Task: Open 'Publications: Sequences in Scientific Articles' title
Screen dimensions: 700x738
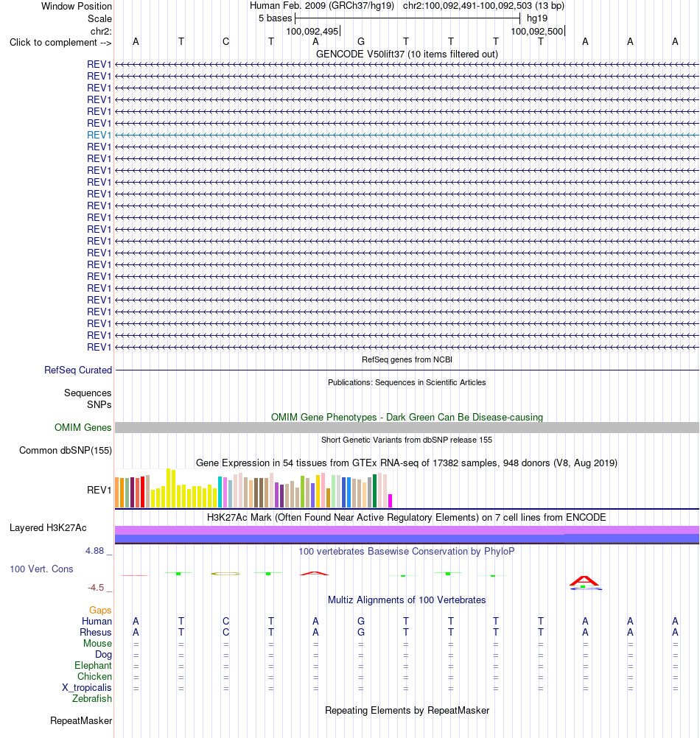Action: click(407, 383)
